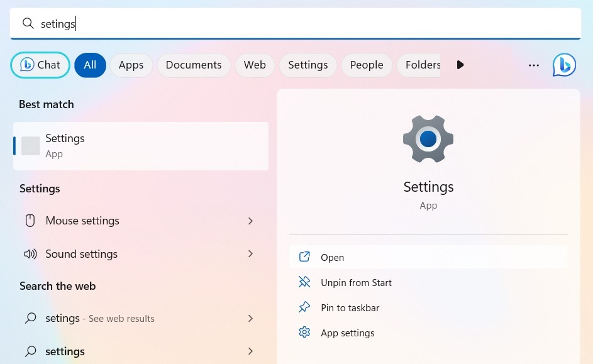This screenshot has height=364, width=593.
Task: Expand the 'setings - See web results' entry
Action: click(x=250, y=318)
